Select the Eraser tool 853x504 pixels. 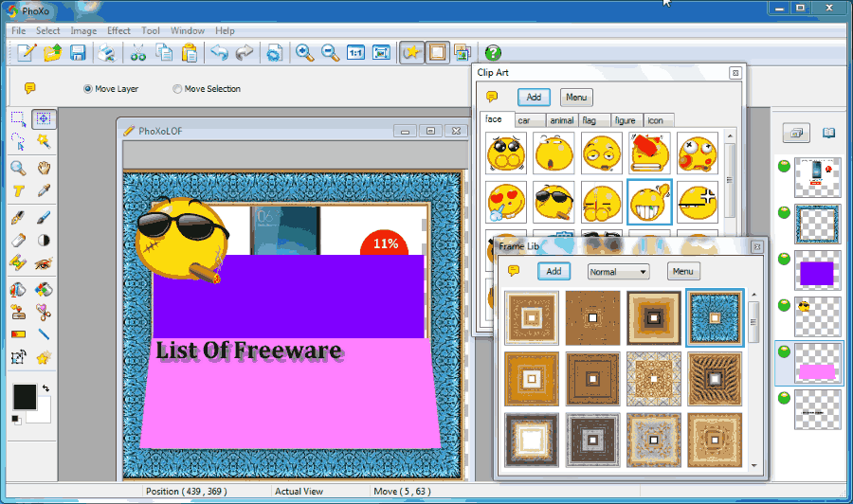pos(18,240)
